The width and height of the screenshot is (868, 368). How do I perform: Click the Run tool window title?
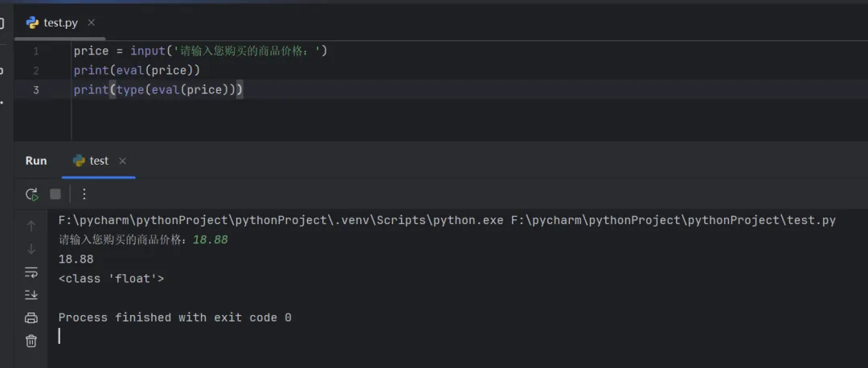tap(36, 161)
